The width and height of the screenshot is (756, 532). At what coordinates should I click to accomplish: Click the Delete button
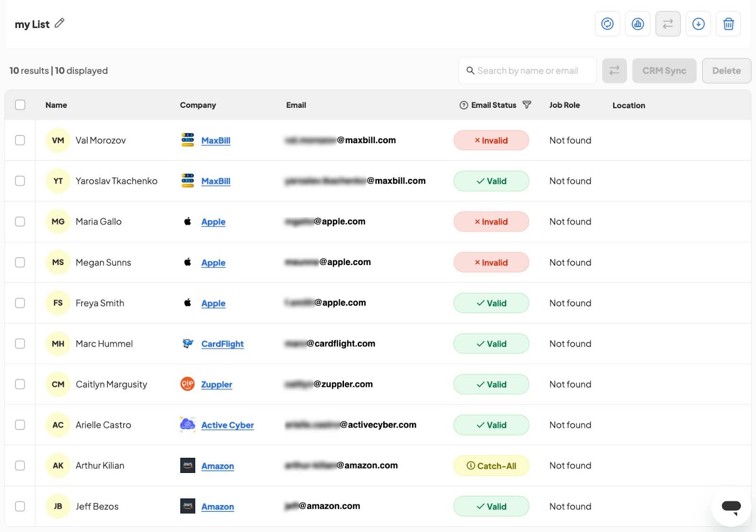pos(726,71)
